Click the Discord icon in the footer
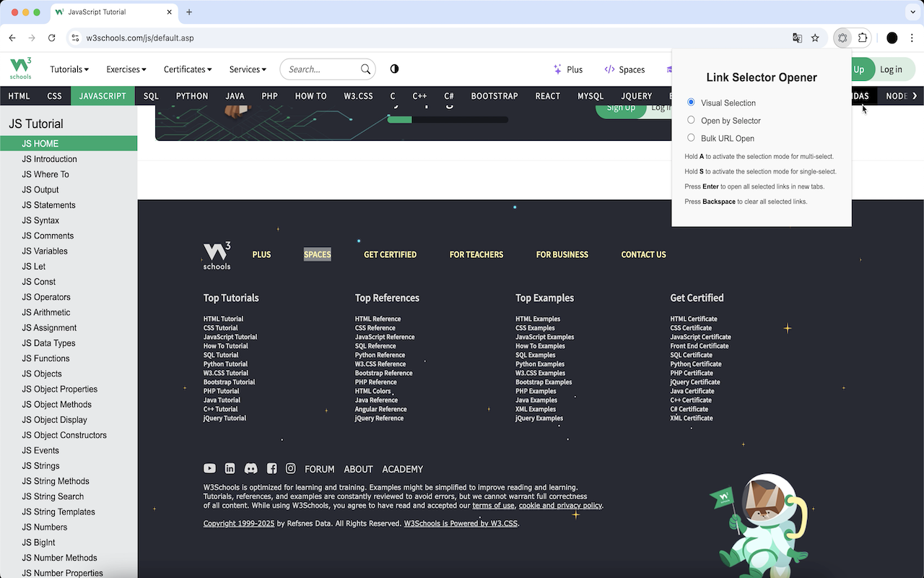924x578 pixels. click(250, 468)
